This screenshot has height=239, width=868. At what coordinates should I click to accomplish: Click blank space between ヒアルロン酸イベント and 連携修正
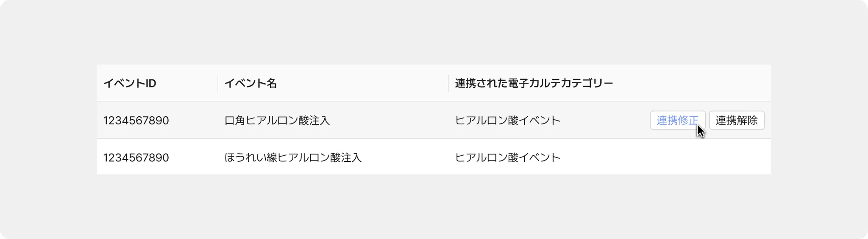coord(605,121)
